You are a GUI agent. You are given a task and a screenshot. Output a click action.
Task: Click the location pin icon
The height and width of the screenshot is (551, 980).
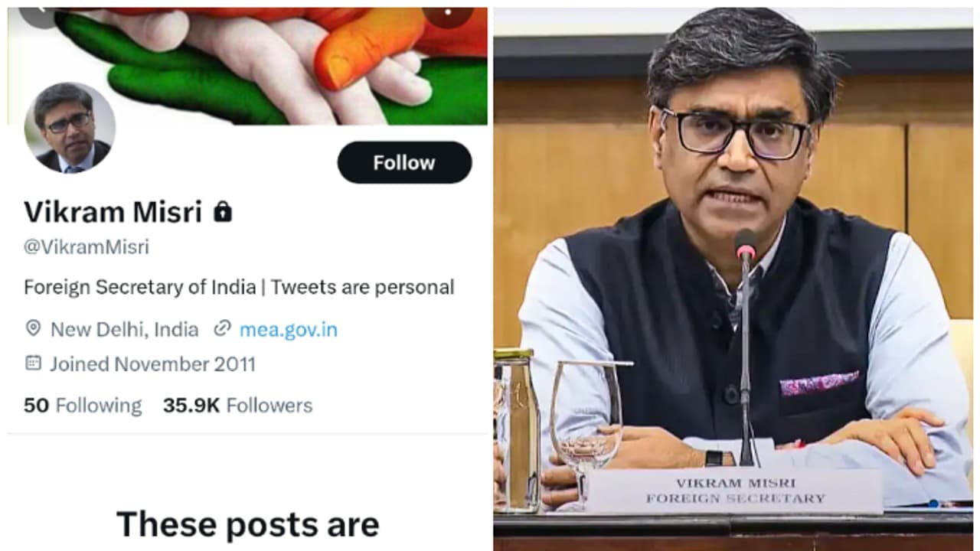coord(33,329)
